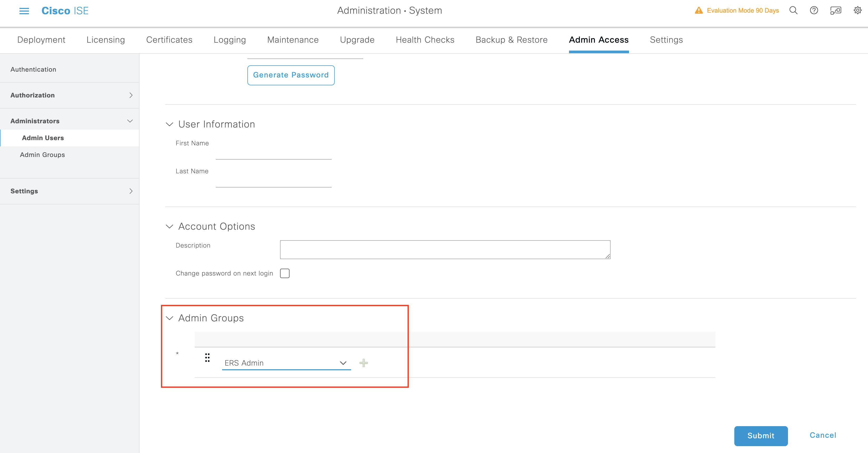Click the Evaluation Mode 90 Days text
Viewport: 868px width, 453px height.
[743, 11]
